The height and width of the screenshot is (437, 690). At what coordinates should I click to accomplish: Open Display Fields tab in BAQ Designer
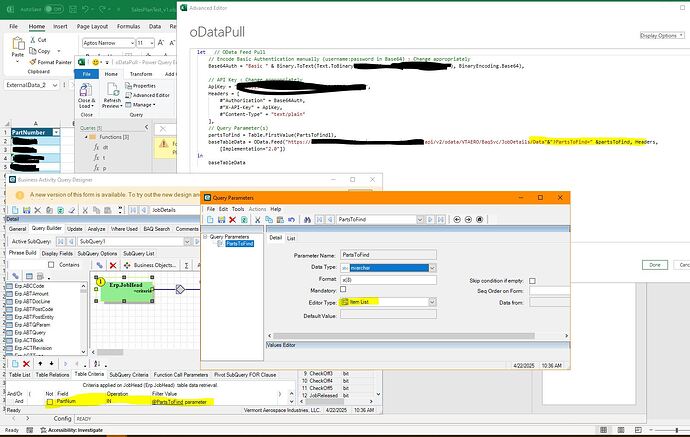[x=57, y=253]
